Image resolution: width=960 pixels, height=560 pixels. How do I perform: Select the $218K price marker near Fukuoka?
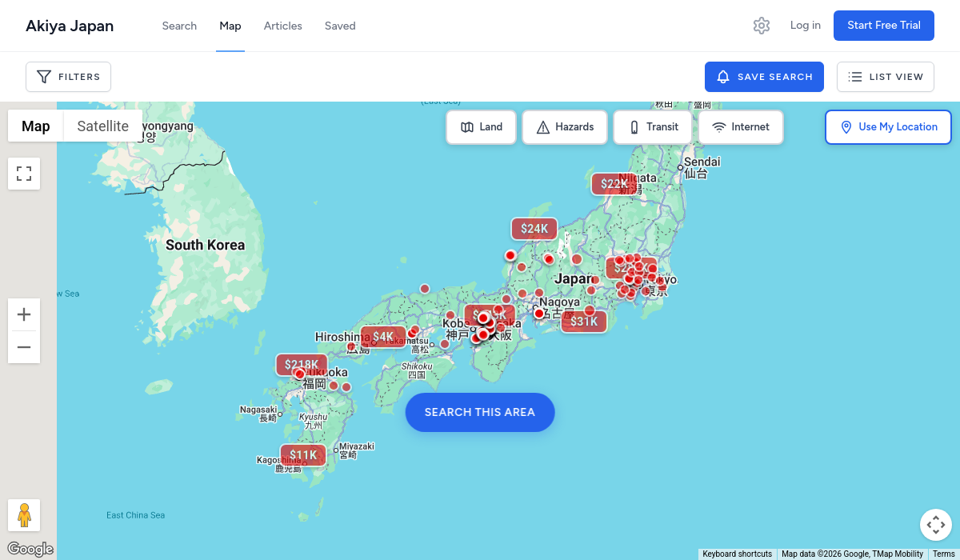coord(302,364)
